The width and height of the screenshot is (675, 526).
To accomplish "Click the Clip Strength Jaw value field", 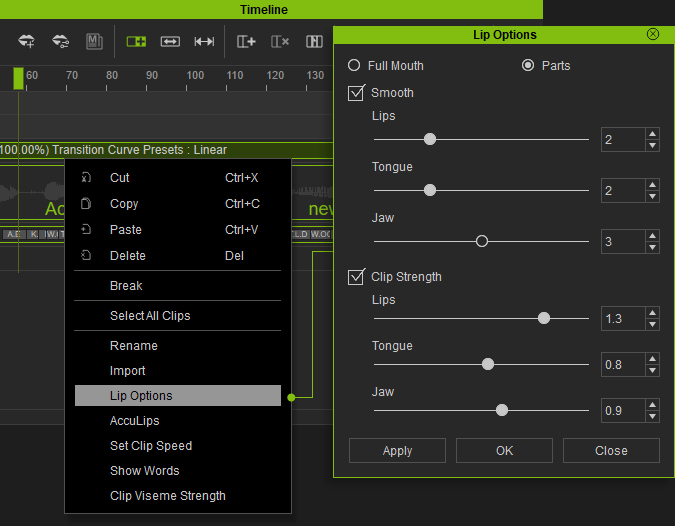I will (621, 410).
